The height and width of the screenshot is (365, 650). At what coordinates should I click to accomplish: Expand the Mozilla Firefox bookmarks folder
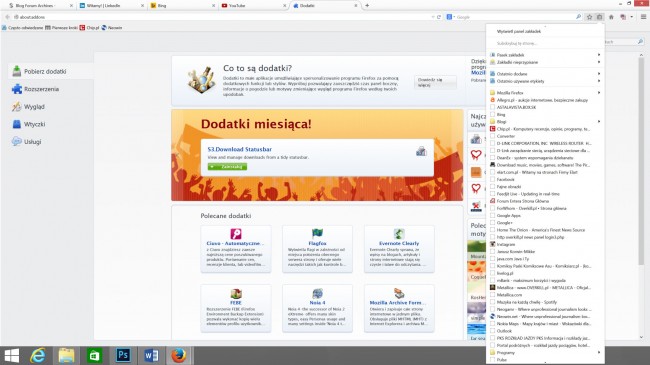click(x=545, y=93)
